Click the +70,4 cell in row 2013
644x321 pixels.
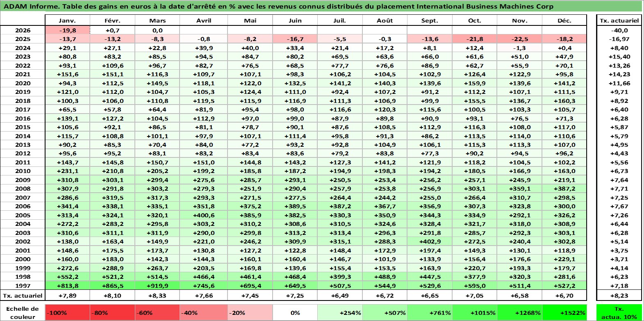point(157,145)
